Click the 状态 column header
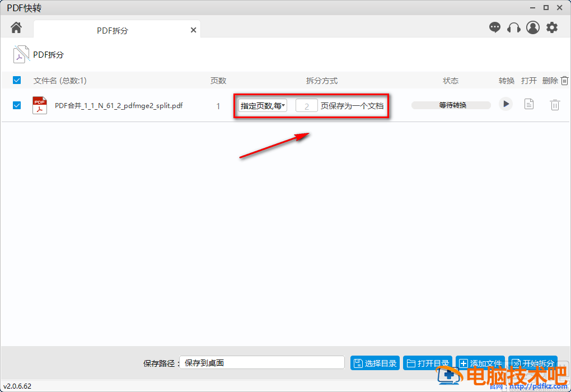571x392 pixels. point(451,81)
